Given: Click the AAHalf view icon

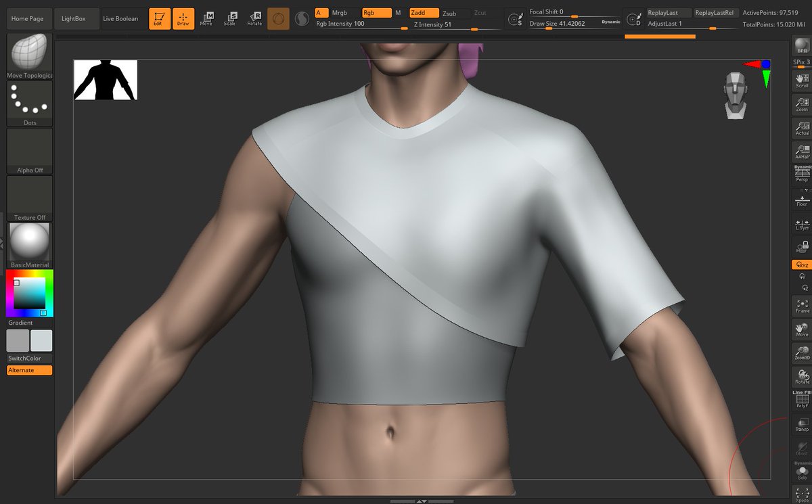Looking at the screenshot, I should (802, 152).
